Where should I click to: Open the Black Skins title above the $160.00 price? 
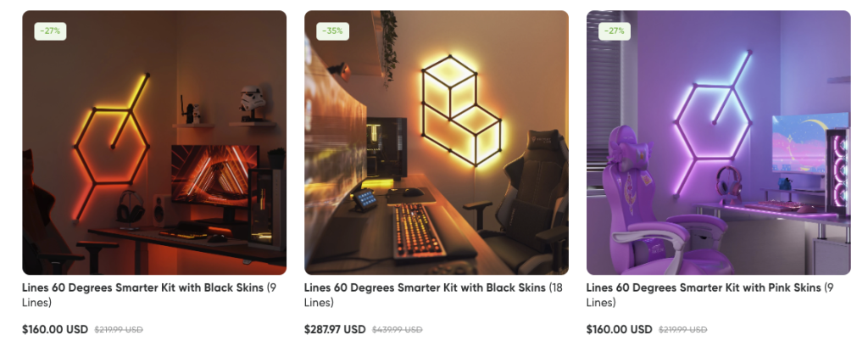pos(143,288)
